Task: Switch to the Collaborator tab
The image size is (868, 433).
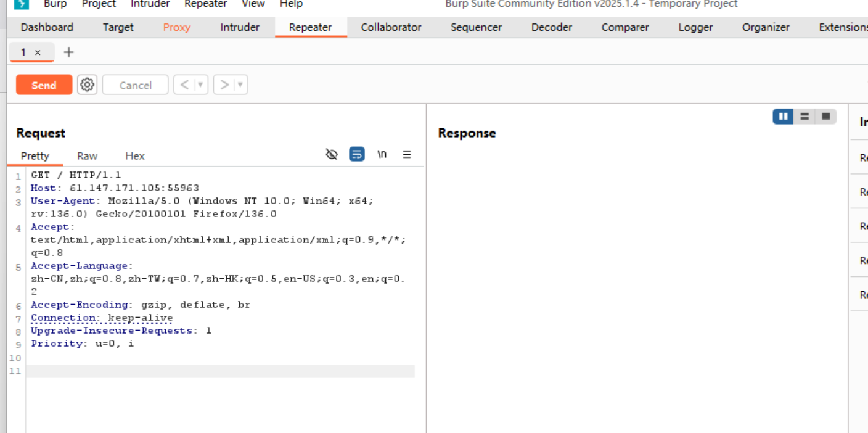Action: [391, 27]
